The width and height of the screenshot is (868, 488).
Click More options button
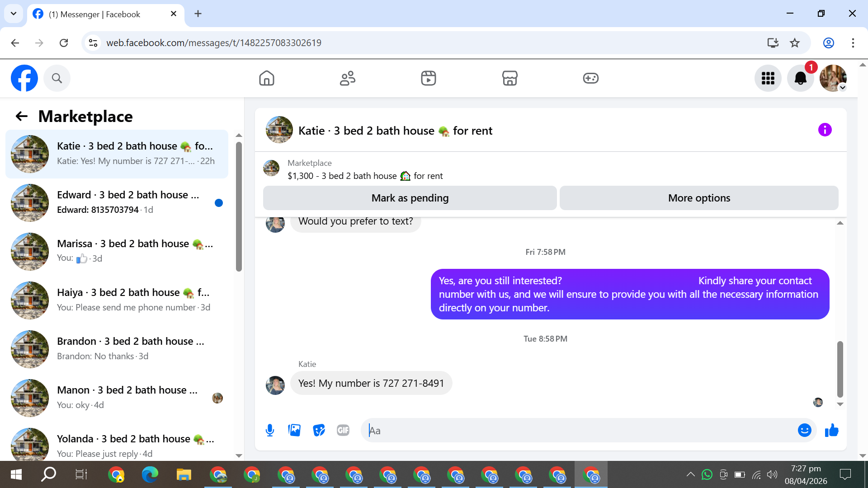tap(698, 198)
